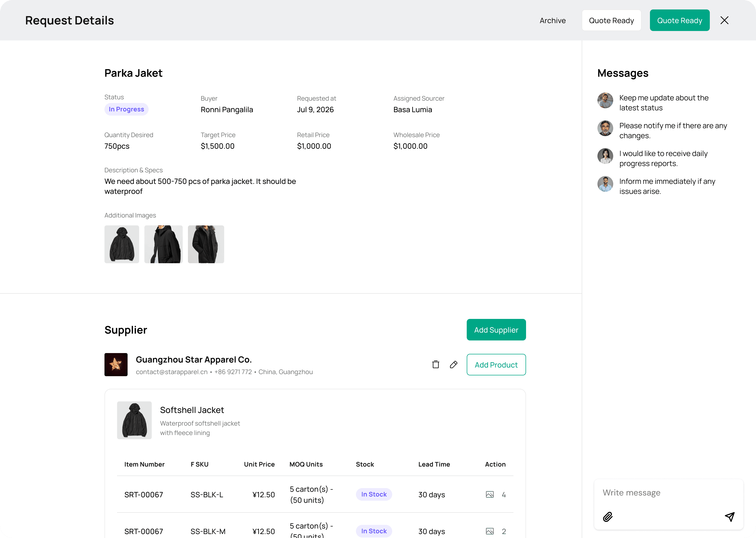The width and height of the screenshot is (756, 538).
Task: Delete the Guangzhou Star Apparel supplier
Action: coord(435,364)
